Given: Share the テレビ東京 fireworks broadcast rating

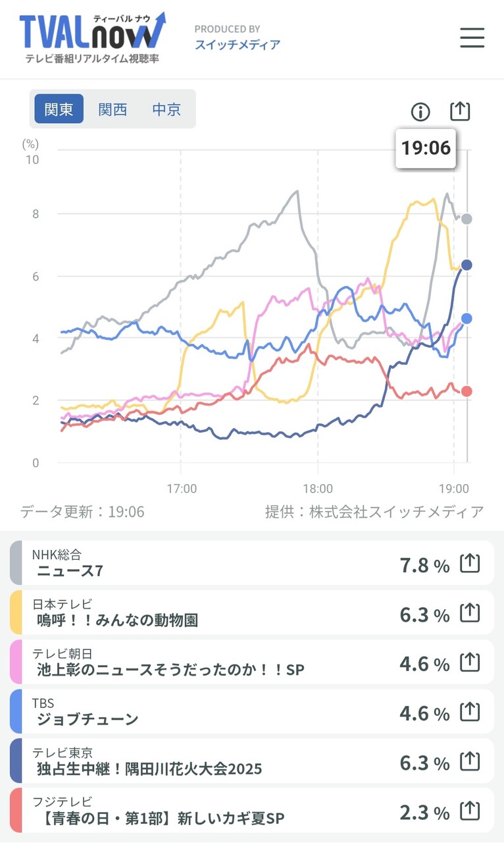Looking at the screenshot, I should point(470,761).
